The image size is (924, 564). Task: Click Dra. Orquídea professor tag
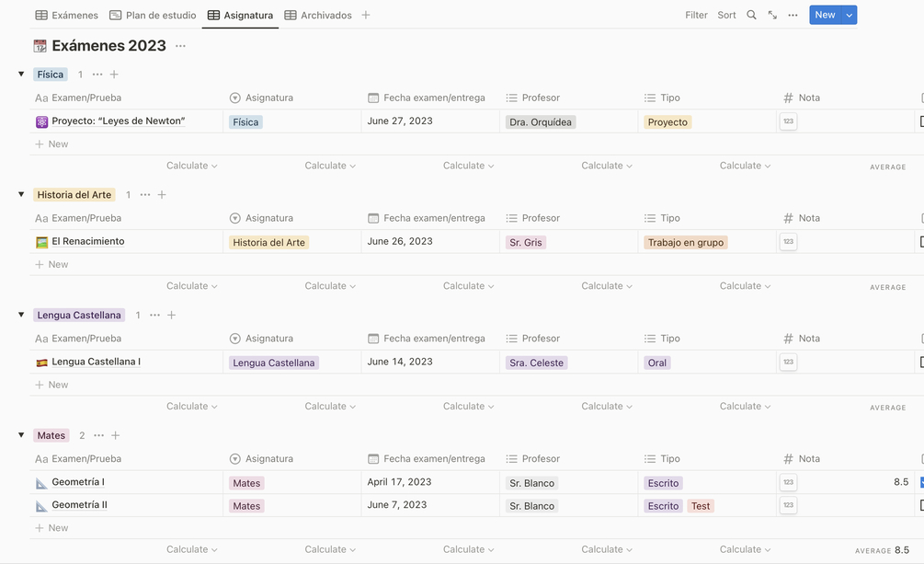[541, 122]
